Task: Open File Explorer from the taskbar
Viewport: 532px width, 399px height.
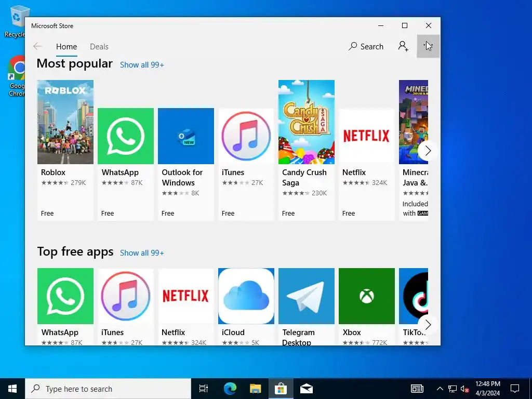Action: (256, 389)
